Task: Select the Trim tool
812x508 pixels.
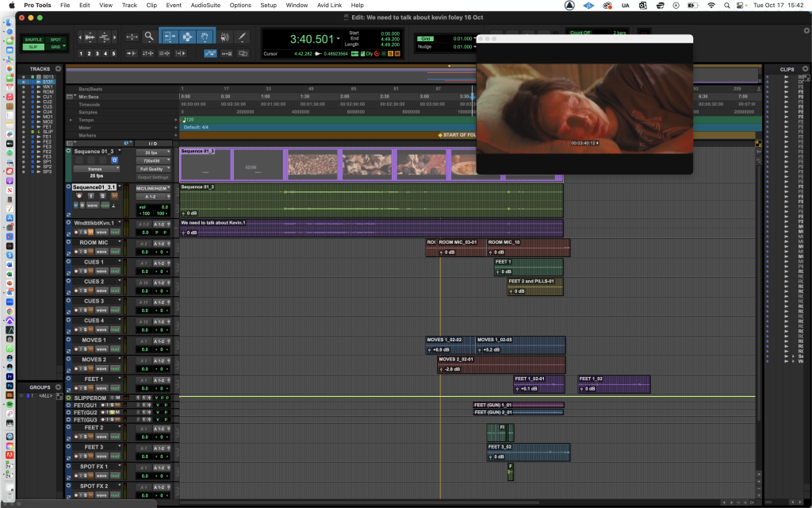Action: coord(169,37)
